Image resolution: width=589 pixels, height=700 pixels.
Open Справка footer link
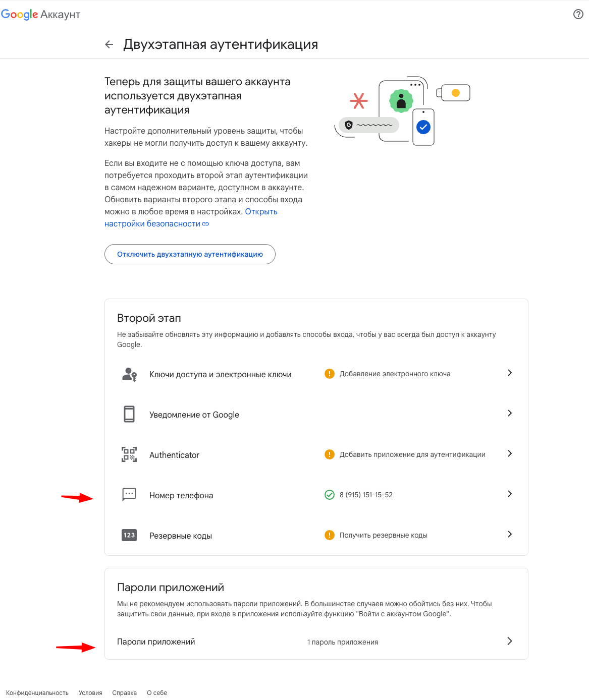click(125, 693)
